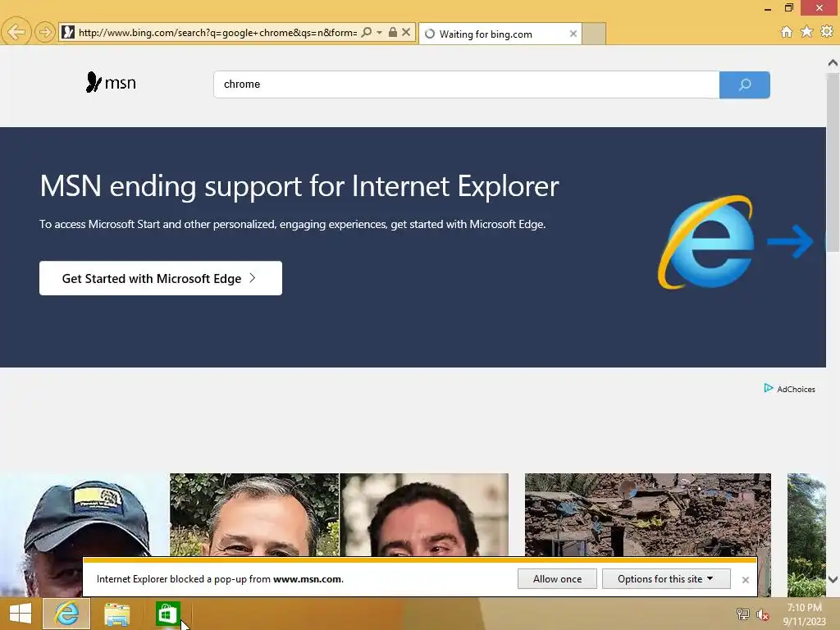Open the news photo of collapsed rubble
This screenshot has width=840, height=630.
point(648,515)
